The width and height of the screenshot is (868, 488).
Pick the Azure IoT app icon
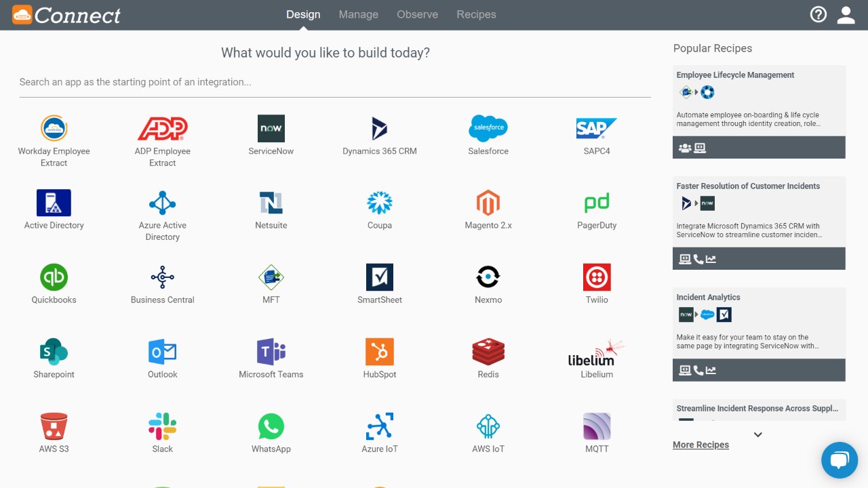(x=379, y=426)
